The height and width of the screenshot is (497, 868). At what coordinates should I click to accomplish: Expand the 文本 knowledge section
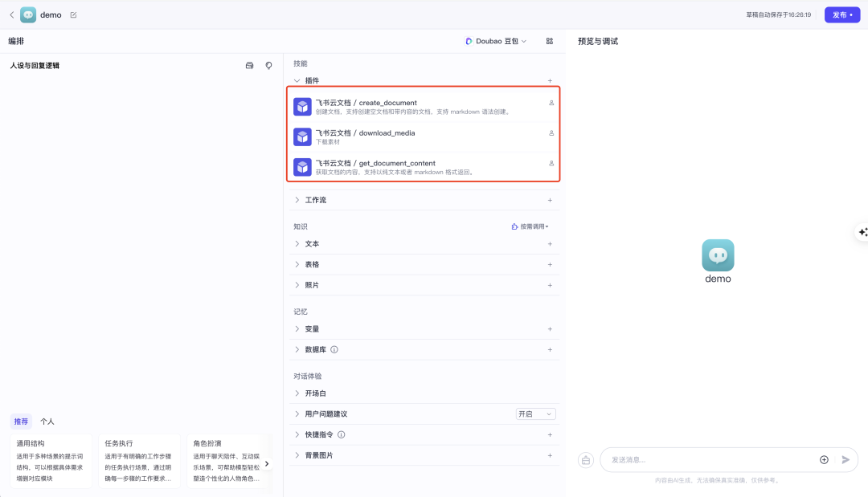(297, 244)
